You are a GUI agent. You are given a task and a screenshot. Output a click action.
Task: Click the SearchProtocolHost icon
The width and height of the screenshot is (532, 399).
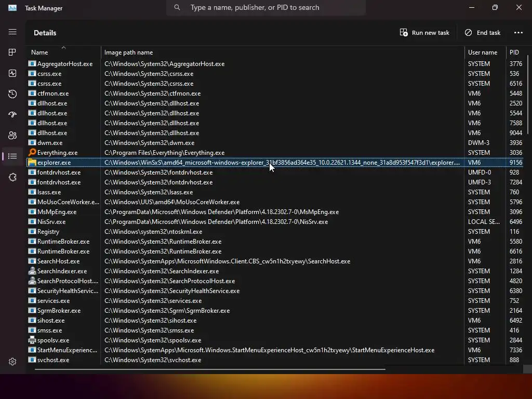[x=32, y=281]
